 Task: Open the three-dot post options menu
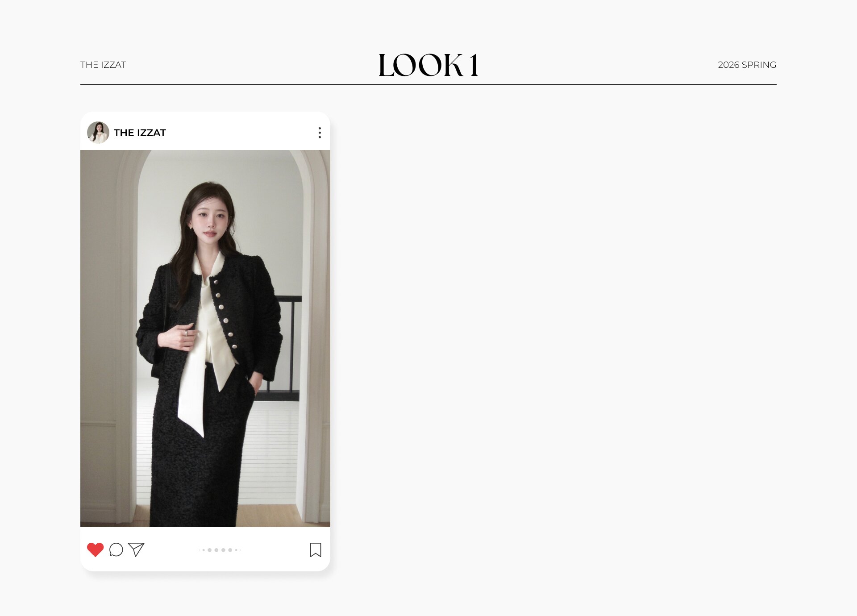(x=320, y=133)
